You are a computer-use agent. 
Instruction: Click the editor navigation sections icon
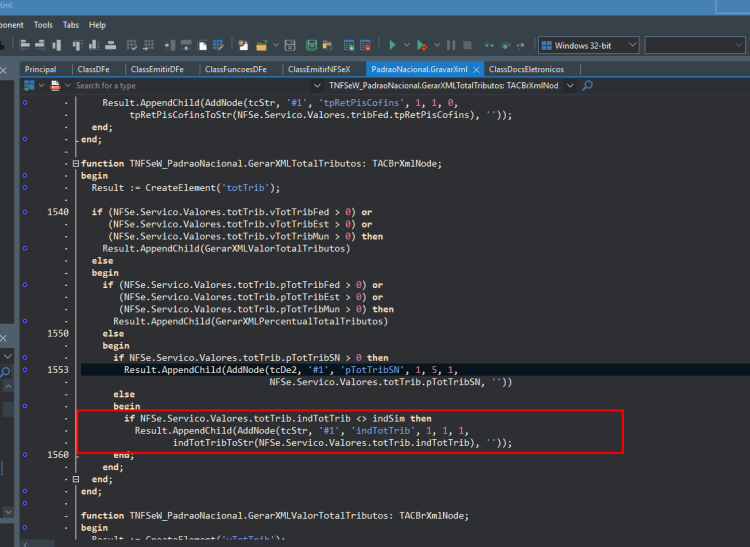(x=29, y=86)
